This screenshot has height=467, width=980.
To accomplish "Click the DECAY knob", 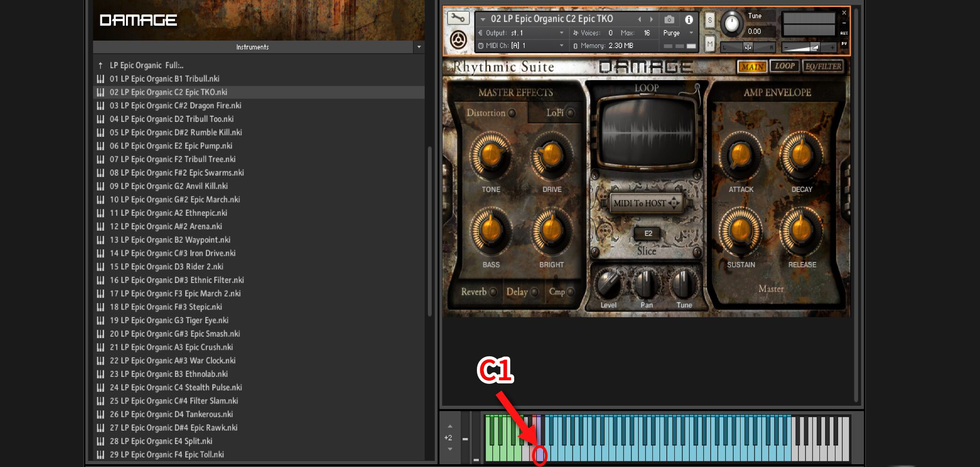I will click(802, 156).
